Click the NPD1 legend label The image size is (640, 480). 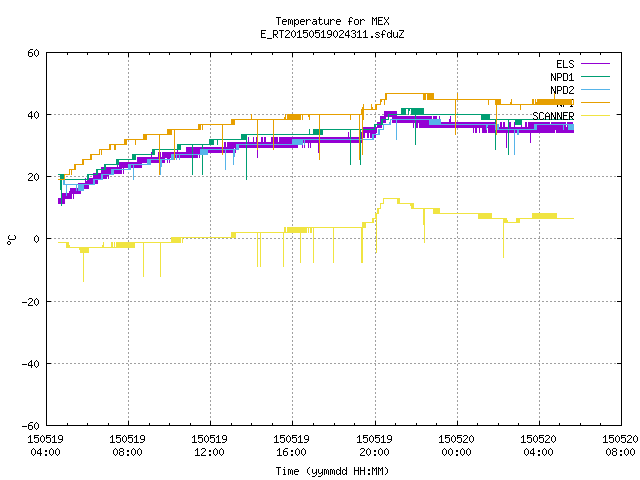(562, 77)
